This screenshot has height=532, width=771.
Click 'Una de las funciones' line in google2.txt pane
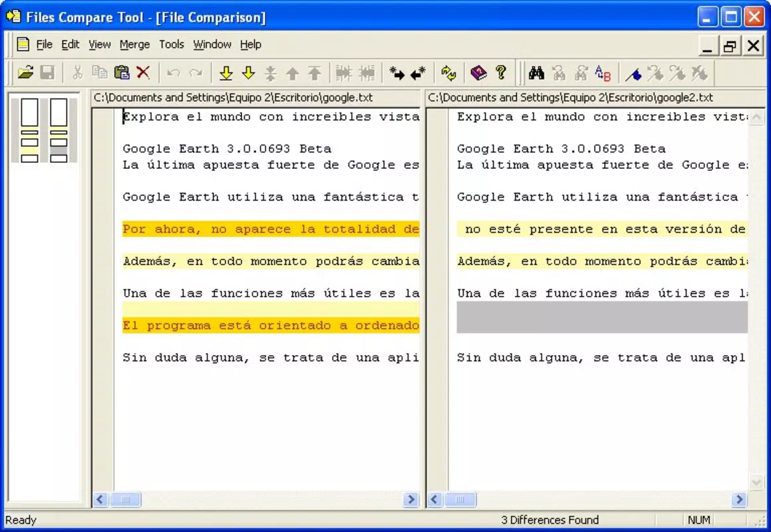602,293
